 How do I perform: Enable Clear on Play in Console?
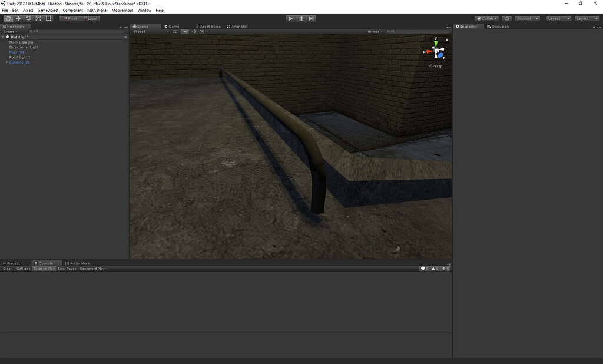pyautogui.click(x=44, y=268)
